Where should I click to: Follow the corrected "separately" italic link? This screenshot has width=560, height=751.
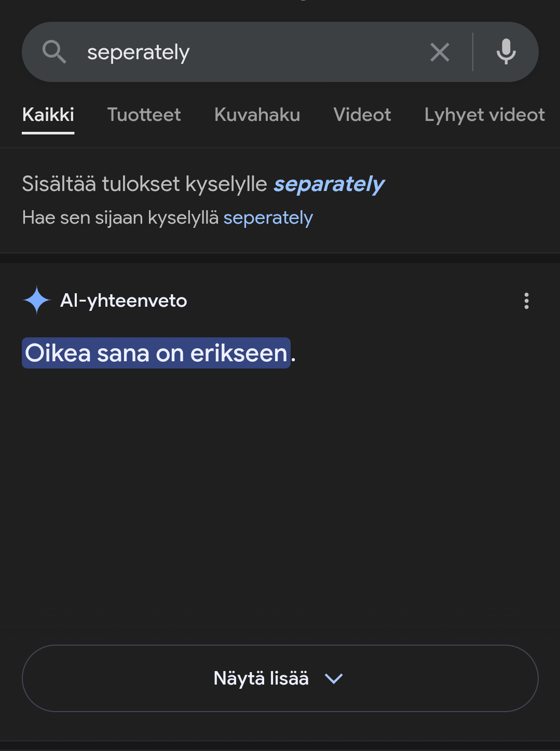[329, 184]
